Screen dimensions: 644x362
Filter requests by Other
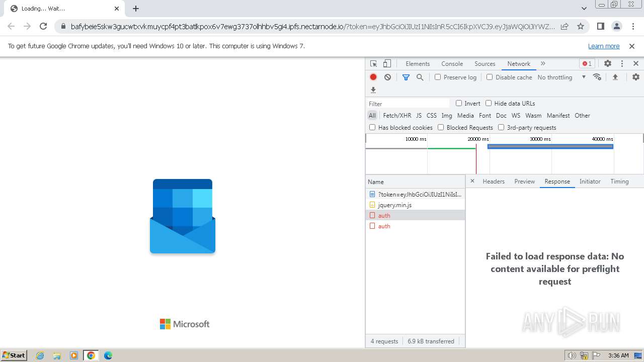coord(582,116)
